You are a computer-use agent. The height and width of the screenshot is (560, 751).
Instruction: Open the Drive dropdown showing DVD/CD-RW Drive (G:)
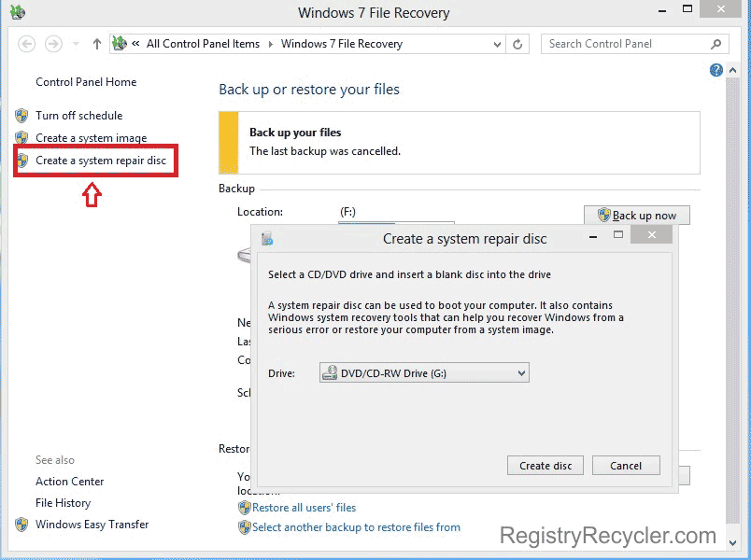424,372
